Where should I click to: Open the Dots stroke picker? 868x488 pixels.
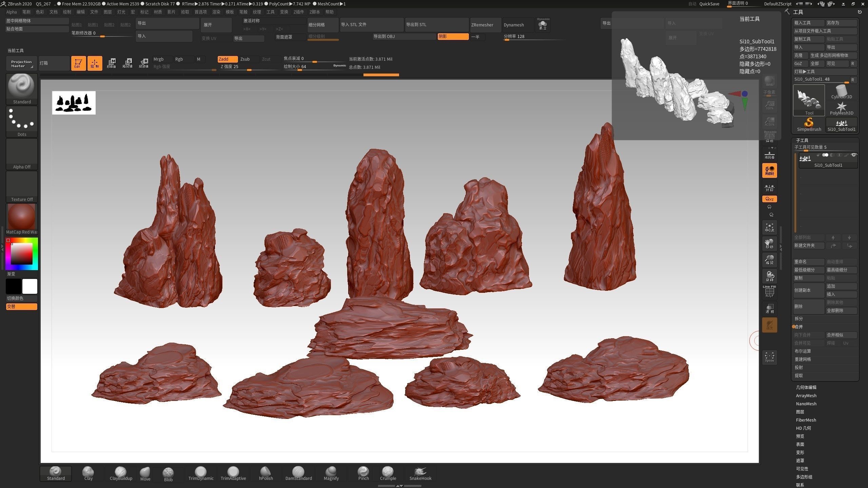22,121
